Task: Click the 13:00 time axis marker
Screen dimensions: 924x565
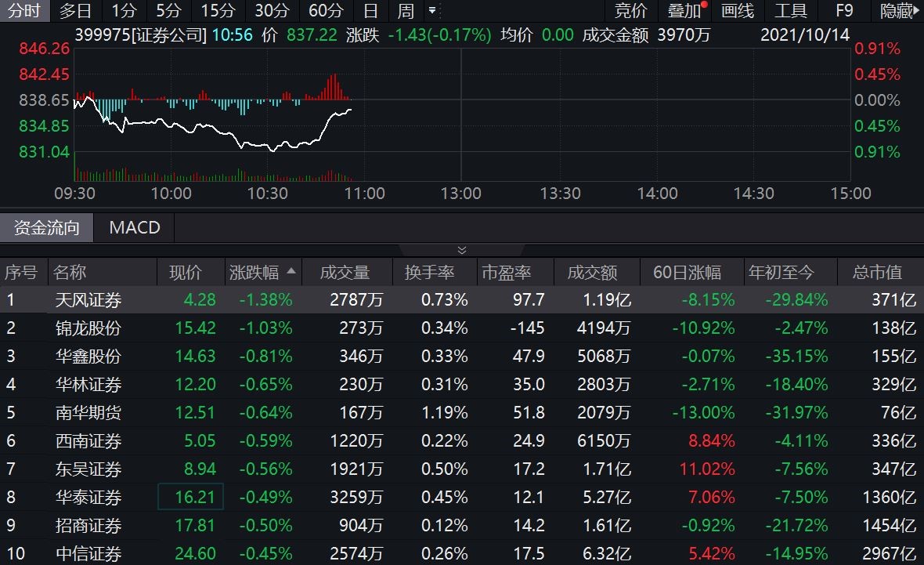Action: point(460,194)
